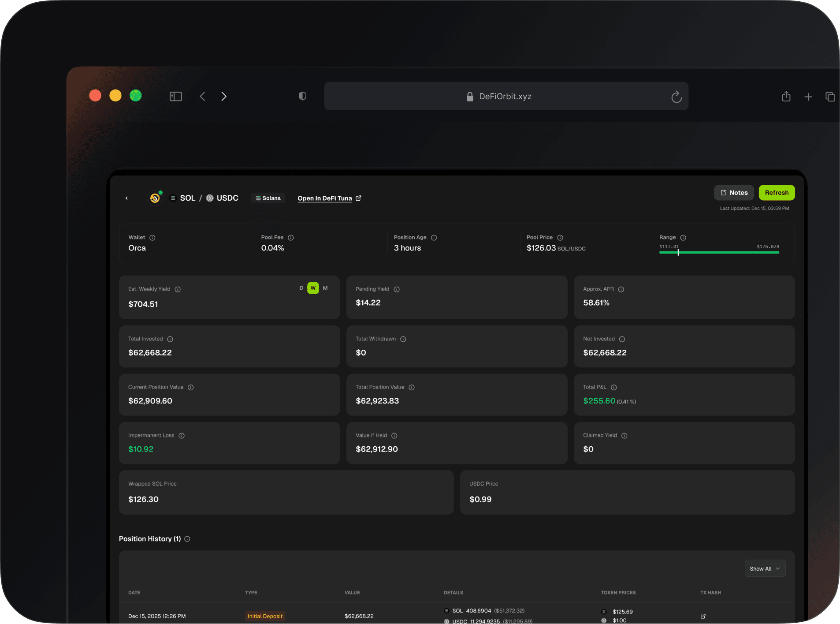
Task: Select the W weekly yield toggle
Action: [313, 288]
